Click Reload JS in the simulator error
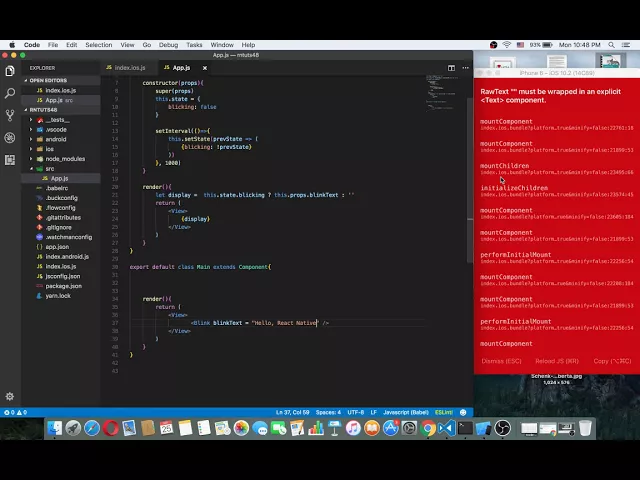This screenshot has height=480, width=640. pyautogui.click(x=557, y=361)
